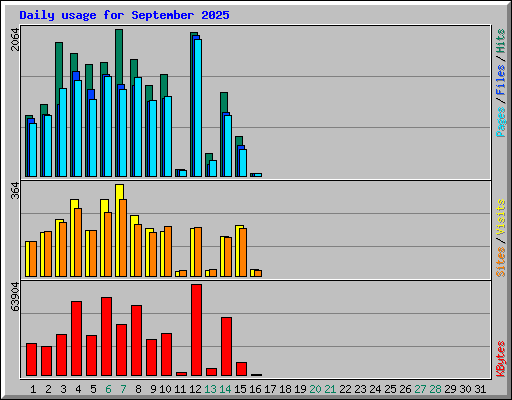The image size is (512, 400).
Task: Click the day 1 axis label
Action: [x=33, y=389]
